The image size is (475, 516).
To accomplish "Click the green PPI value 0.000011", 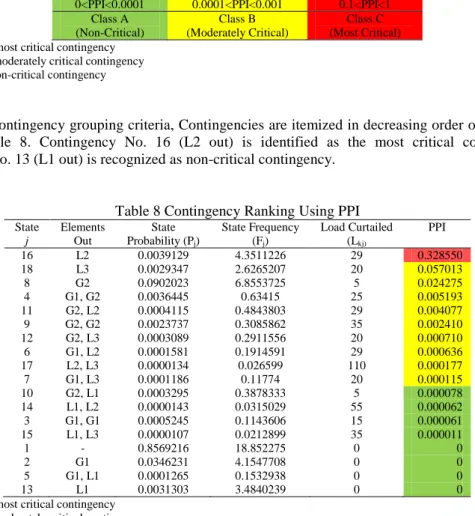I will pos(439,435).
